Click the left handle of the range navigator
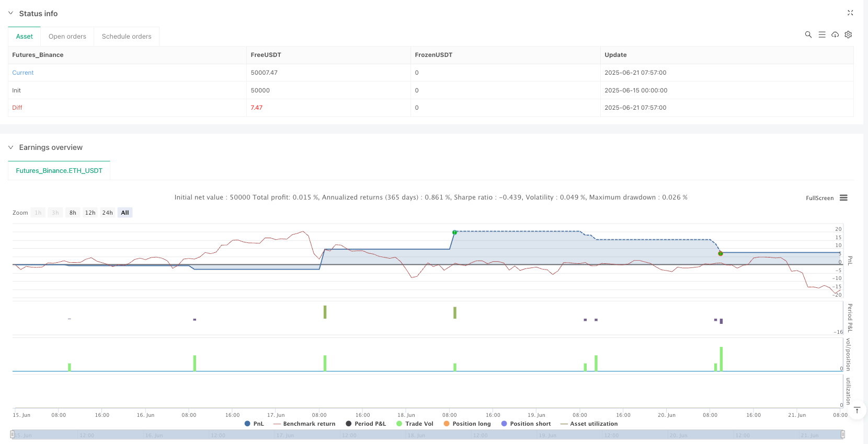 click(13, 435)
